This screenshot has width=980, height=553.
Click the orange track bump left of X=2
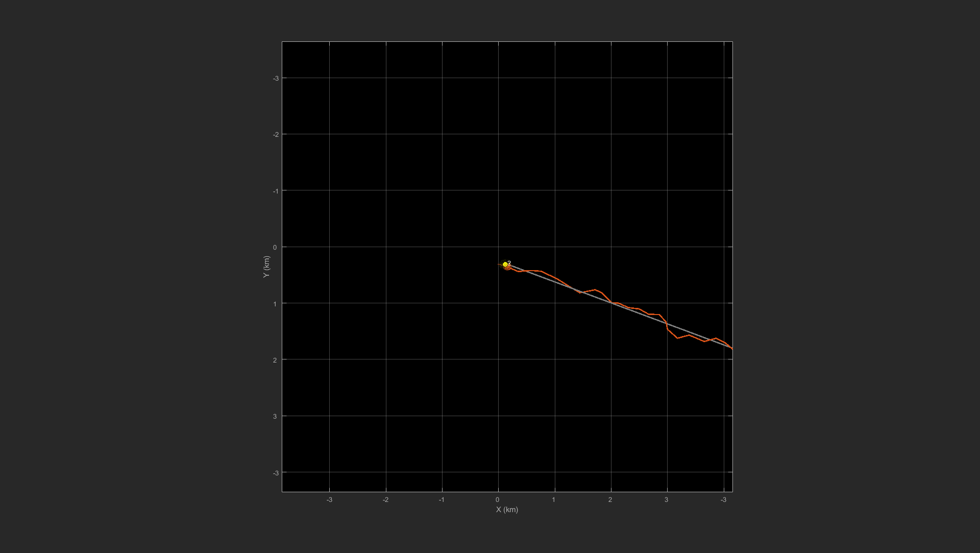(595, 290)
